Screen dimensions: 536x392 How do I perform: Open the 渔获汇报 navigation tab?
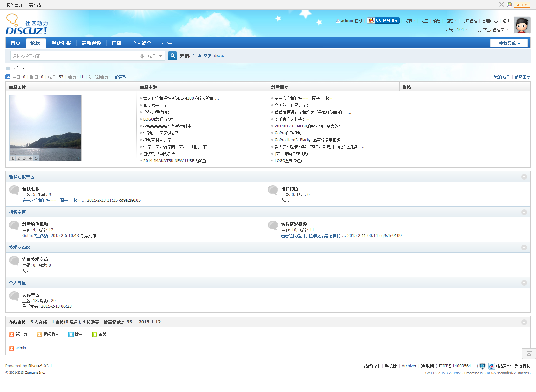(61, 43)
